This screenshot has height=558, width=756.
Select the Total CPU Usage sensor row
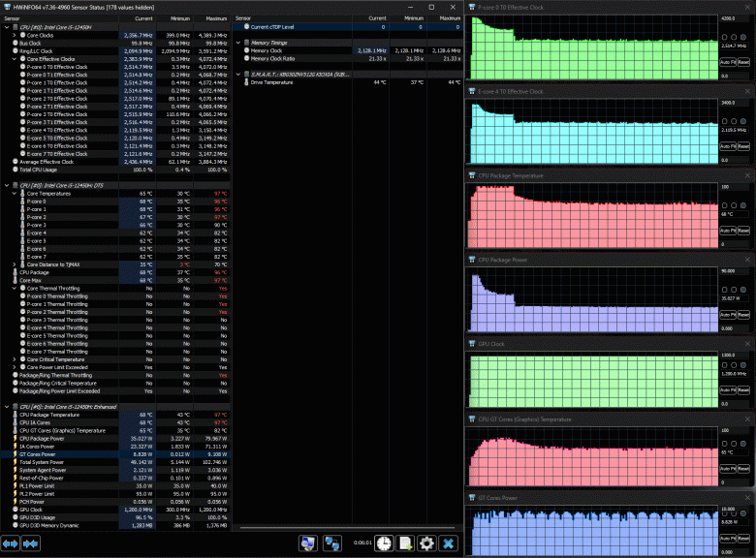pos(39,170)
